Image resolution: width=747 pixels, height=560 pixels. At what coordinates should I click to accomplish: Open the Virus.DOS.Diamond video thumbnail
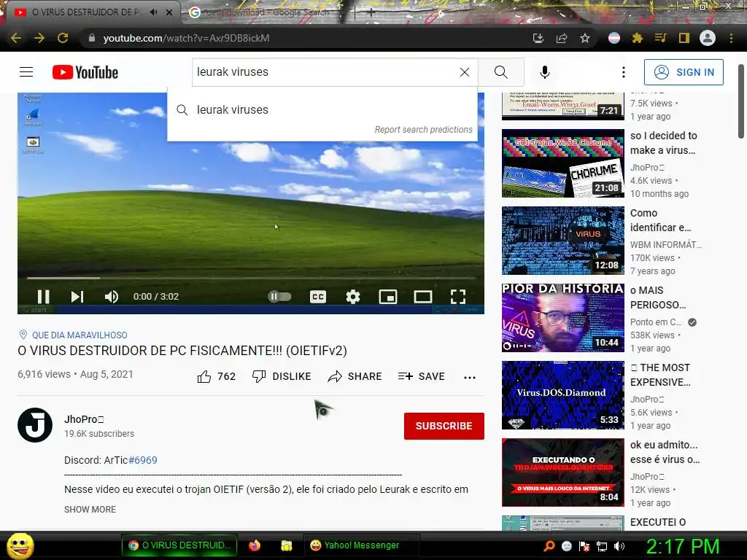(563, 395)
